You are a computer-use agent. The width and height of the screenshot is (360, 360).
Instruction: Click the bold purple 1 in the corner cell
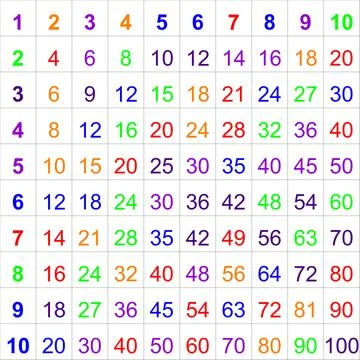[x=18, y=22]
